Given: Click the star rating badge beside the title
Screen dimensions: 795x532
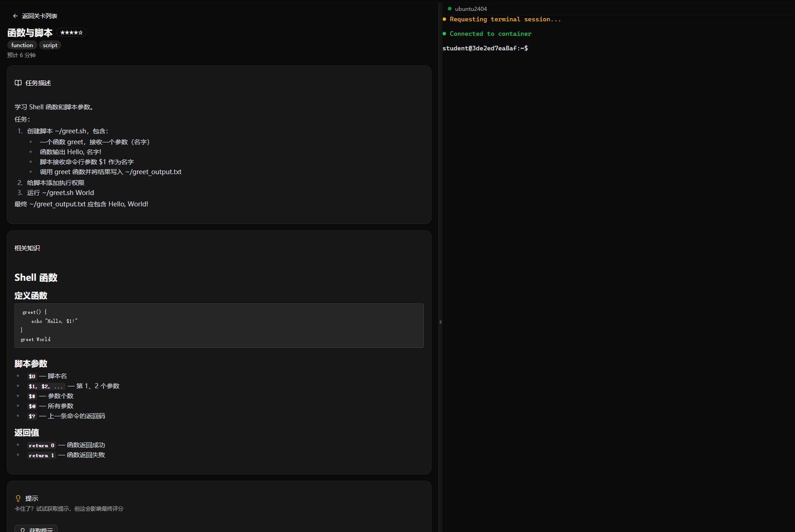Looking at the screenshot, I should point(72,33).
